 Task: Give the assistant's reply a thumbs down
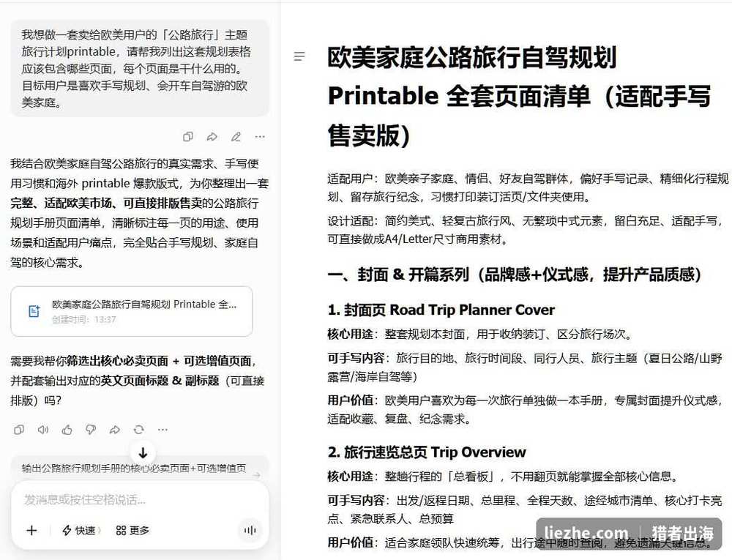coord(91,429)
